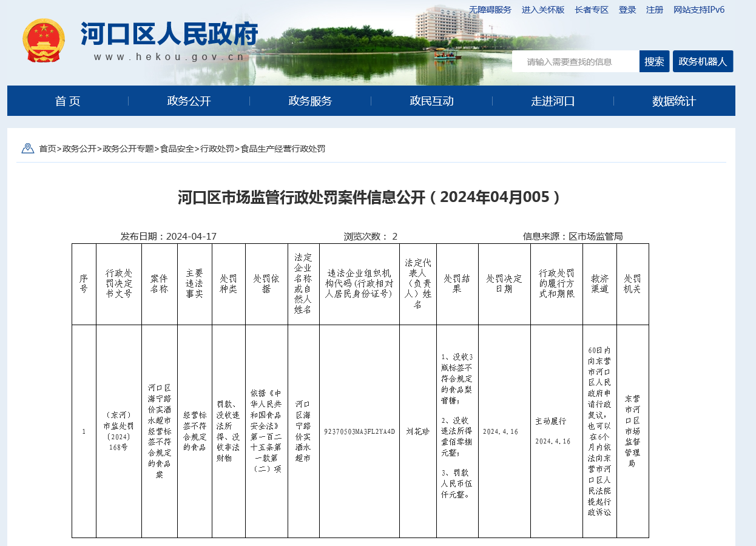Click the 罚款、没收违法所得 penalty type cell

pyautogui.click(x=229, y=431)
